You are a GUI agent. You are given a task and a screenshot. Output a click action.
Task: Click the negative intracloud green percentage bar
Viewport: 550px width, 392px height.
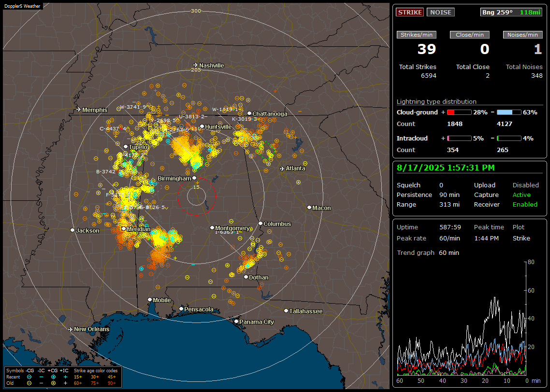point(509,139)
